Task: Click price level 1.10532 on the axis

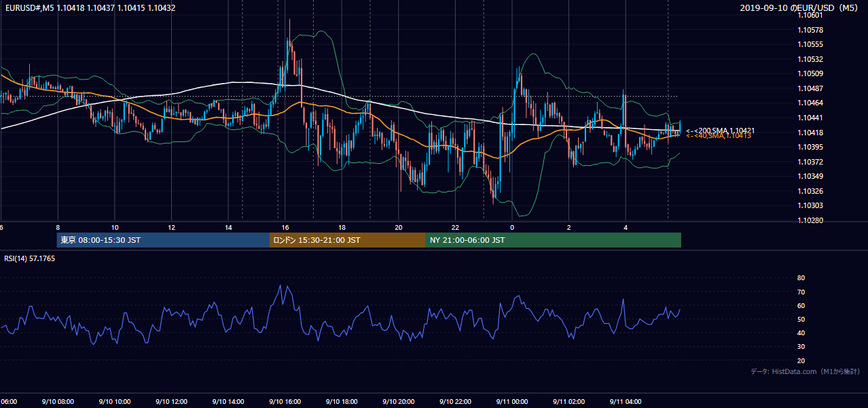Action: 809,60
